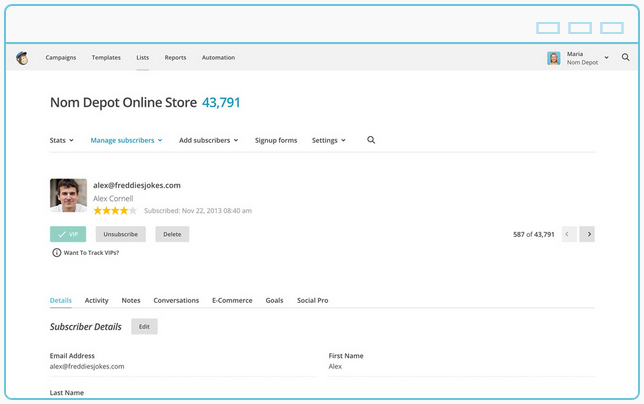Switch to the E-Commerce tab
This screenshot has width=644, height=404.
point(232,301)
